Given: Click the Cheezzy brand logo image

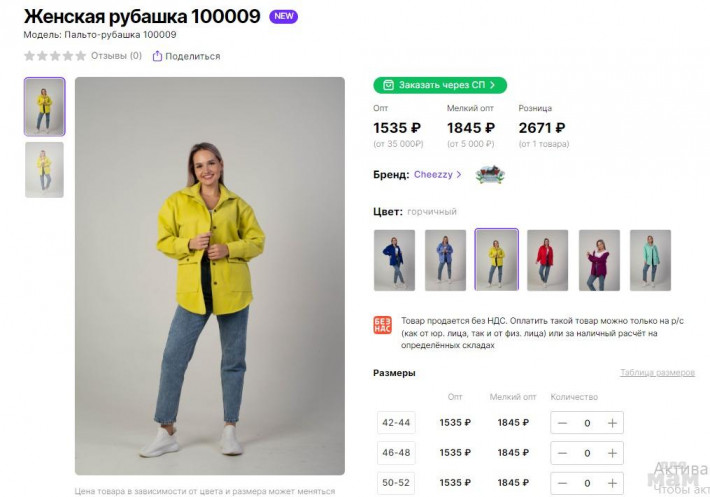Looking at the screenshot, I should [x=489, y=174].
